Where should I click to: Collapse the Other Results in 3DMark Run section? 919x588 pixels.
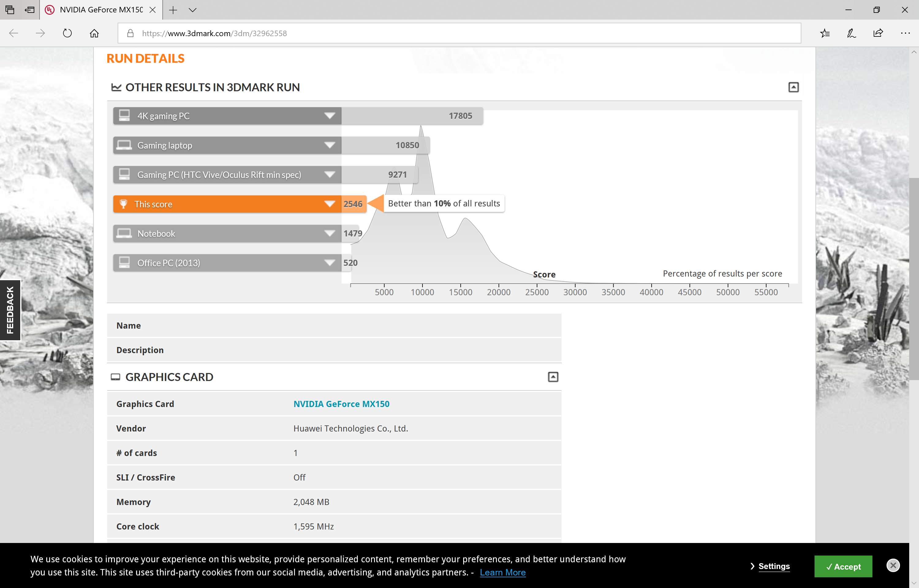click(x=793, y=87)
